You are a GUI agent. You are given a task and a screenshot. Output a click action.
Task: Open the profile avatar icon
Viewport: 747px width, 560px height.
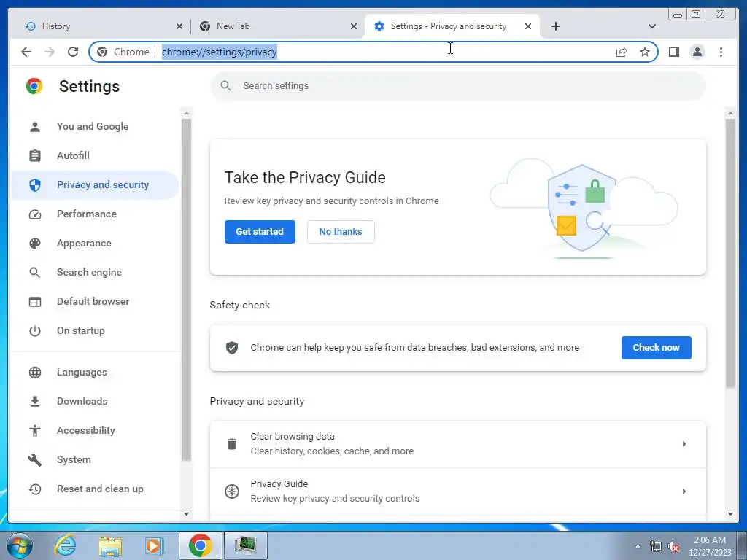697,52
